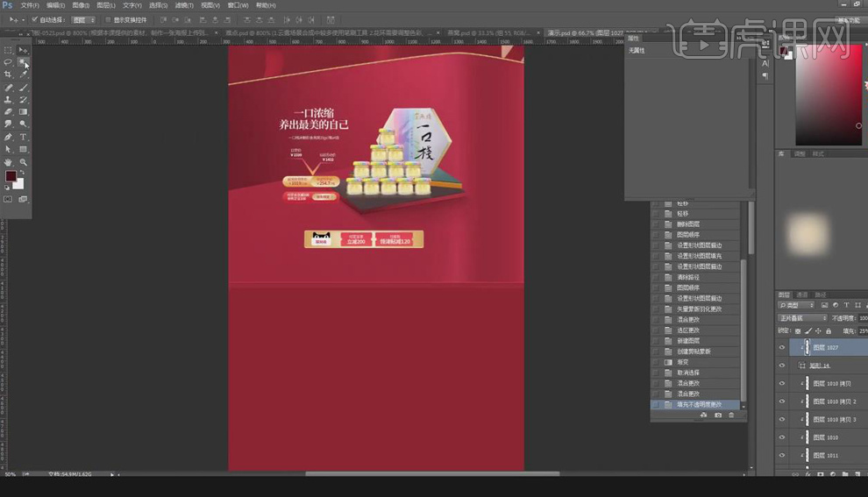868x497 pixels.
Task: Select the Gradient tool
Action: coord(23,112)
